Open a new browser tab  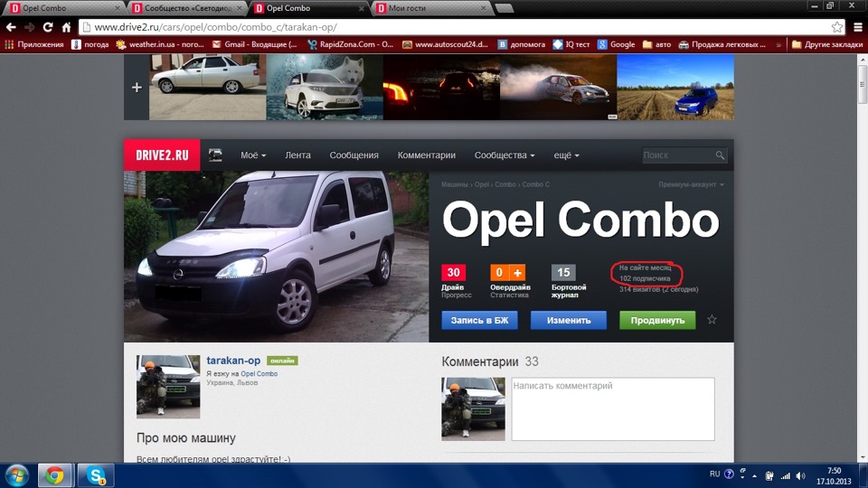click(x=505, y=8)
